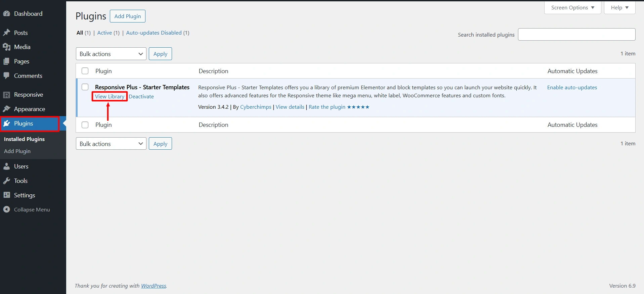The height and width of the screenshot is (294, 644).
Task: Expand the Help panel
Action: pyautogui.click(x=619, y=7)
